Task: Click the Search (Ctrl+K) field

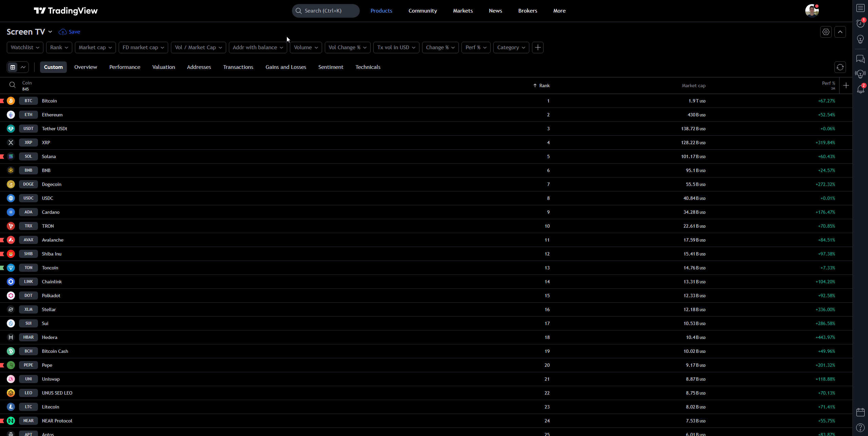Action: tap(325, 11)
